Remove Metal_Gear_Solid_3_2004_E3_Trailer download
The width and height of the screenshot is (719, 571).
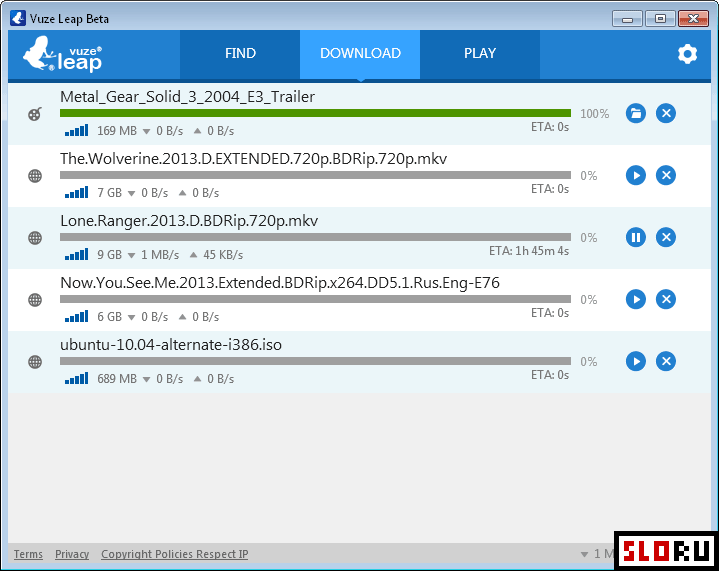pos(666,113)
